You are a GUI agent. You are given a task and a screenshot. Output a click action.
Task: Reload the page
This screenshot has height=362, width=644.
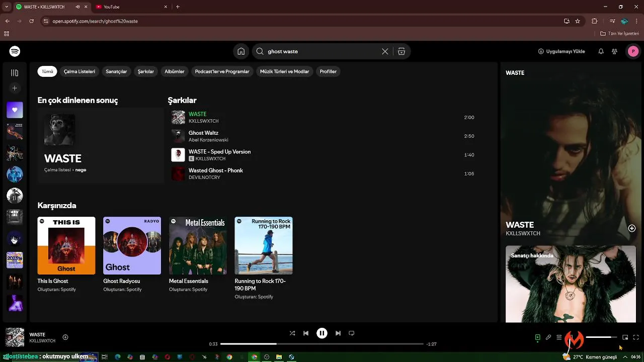click(31, 21)
